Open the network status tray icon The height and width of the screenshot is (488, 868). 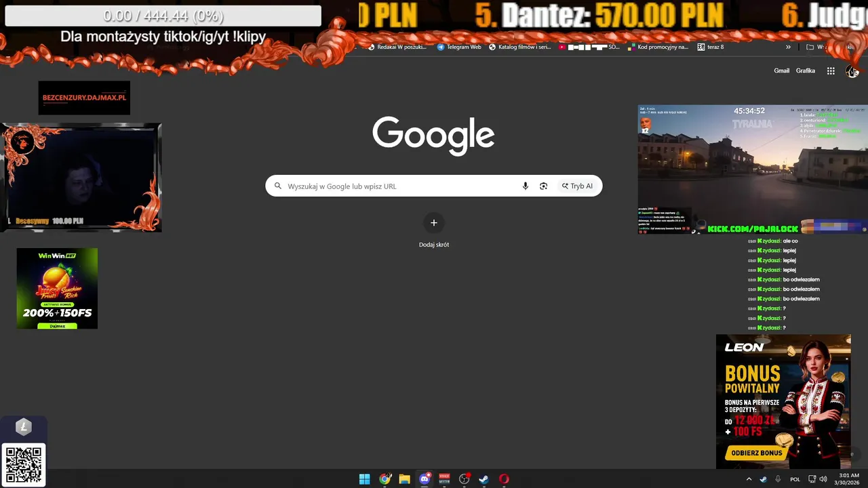[812, 479]
